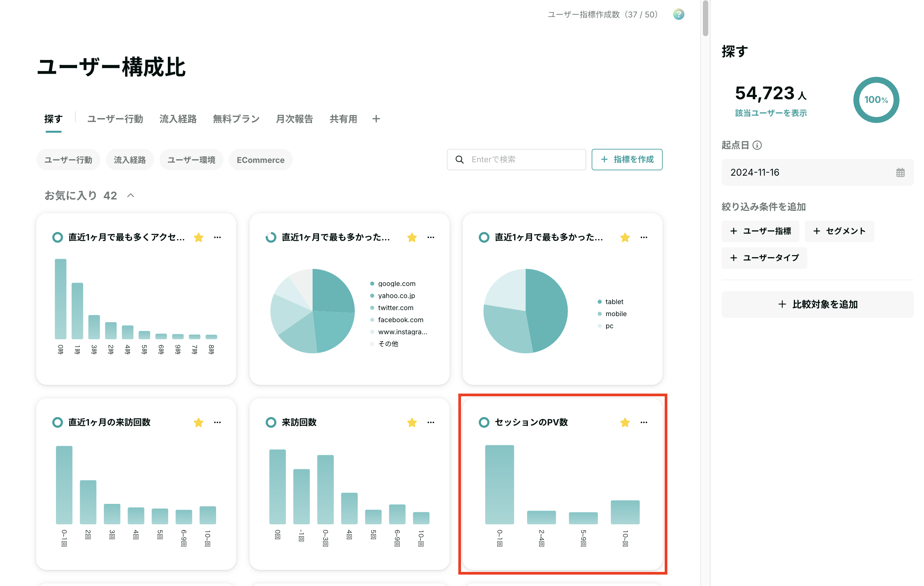Toggle favorite star on 直近1ヶ月の来訪回数 card
This screenshot has width=924, height=586.
[x=198, y=422]
